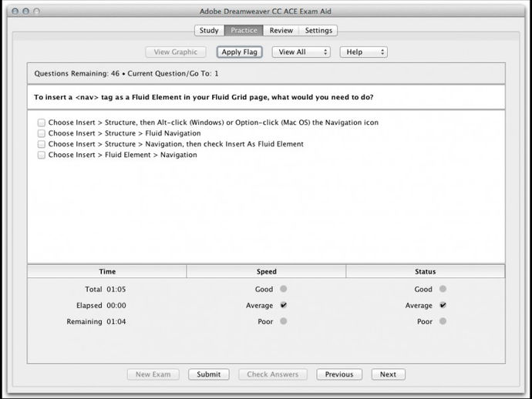Minimize the Exam Aid window

click(25, 12)
